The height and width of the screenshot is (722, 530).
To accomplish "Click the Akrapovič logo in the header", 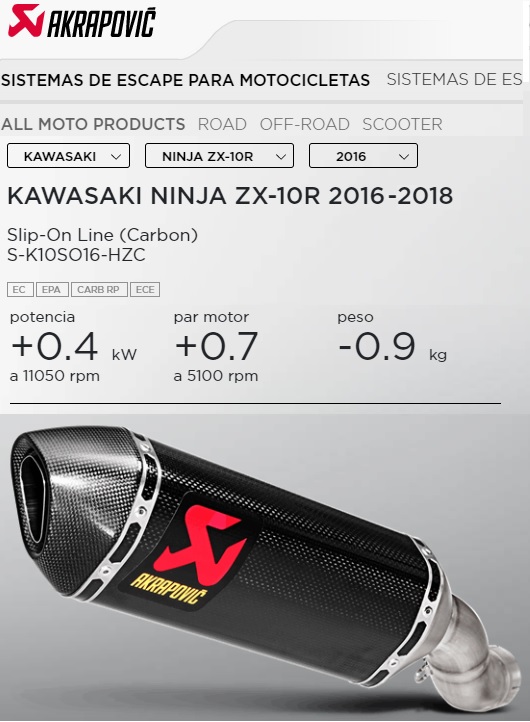I will pyautogui.click(x=82, y=22).
